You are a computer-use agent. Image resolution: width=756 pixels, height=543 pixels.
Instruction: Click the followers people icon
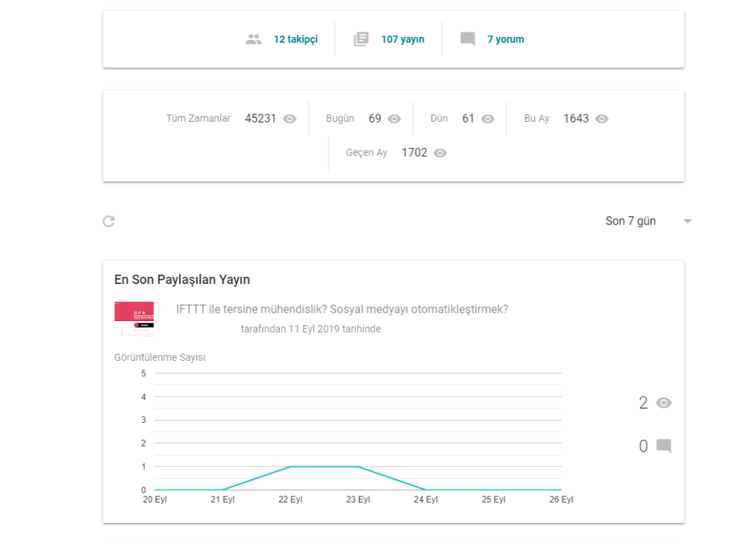254,39
